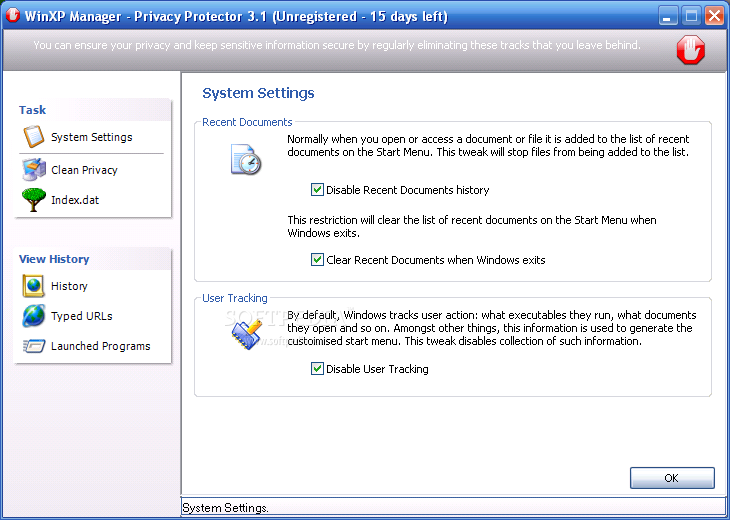Click the WinXP Manager title bar app icon
730x520 pixels.
tap(13, 15)
